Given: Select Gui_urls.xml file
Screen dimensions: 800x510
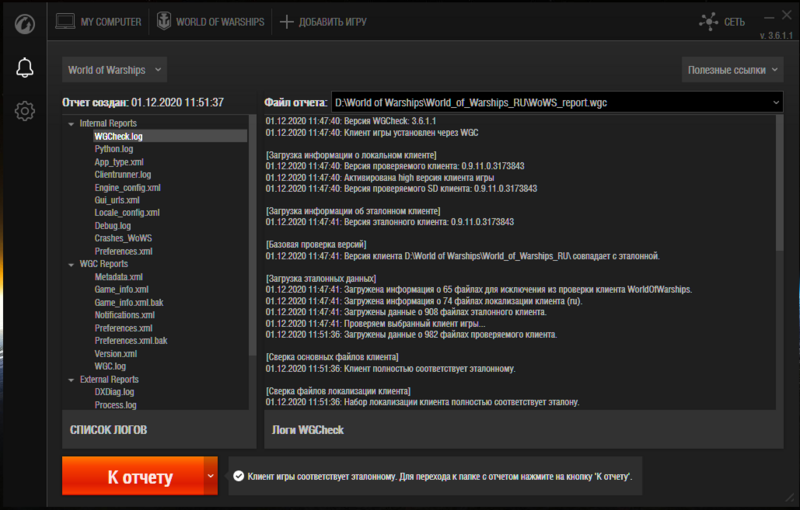Looking at the screenshot, I should coord(117,200).
